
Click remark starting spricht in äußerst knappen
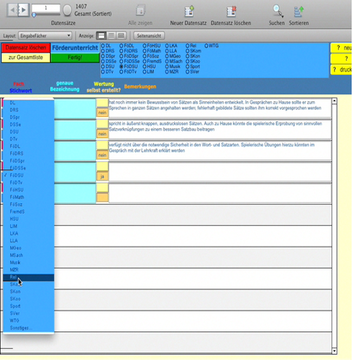(x=220, y=130)
